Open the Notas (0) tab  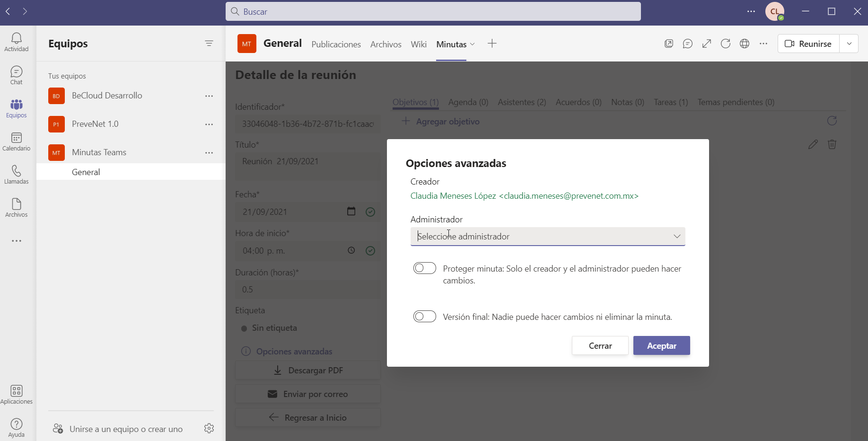click(x=628, y=102)
